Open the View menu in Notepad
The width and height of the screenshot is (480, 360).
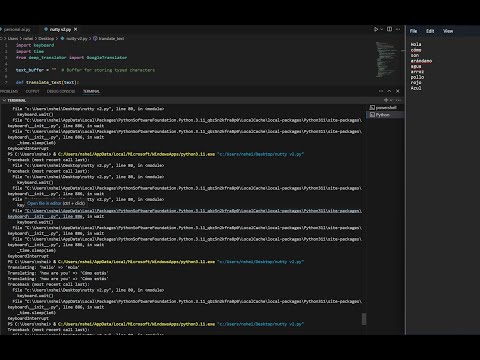[448, 31]
